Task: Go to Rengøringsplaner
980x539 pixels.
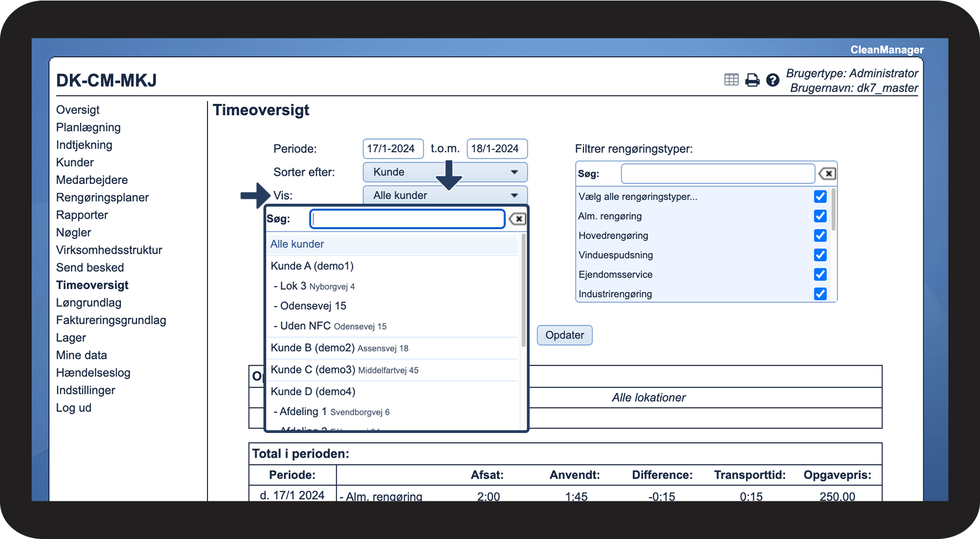Action: pos(102,198)
